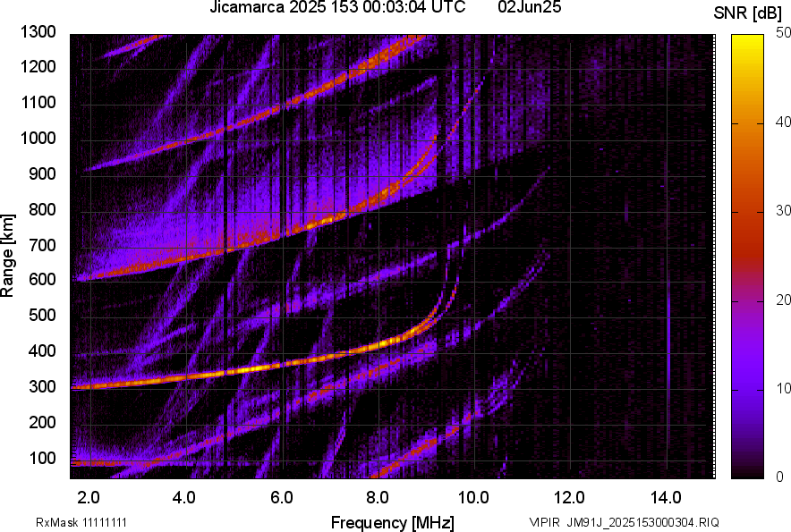Click the range tick label '500'
791x532 pixels.
[42, 315]
